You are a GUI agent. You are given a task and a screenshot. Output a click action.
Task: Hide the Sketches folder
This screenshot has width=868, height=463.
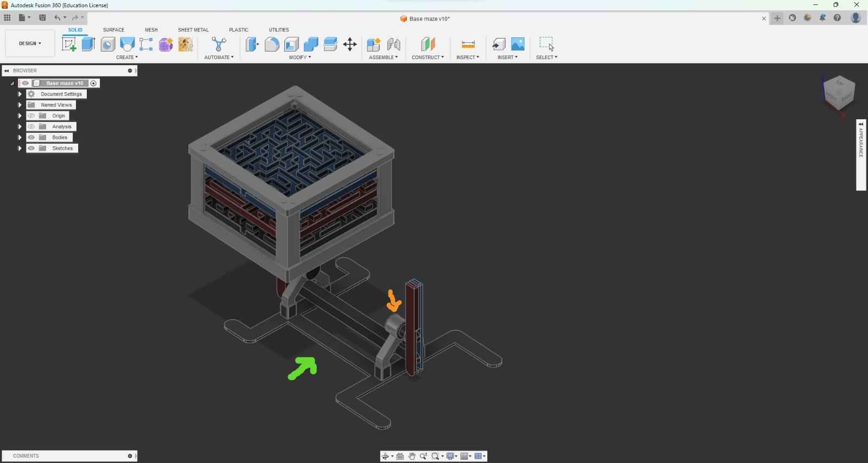(x=31, y=148)
